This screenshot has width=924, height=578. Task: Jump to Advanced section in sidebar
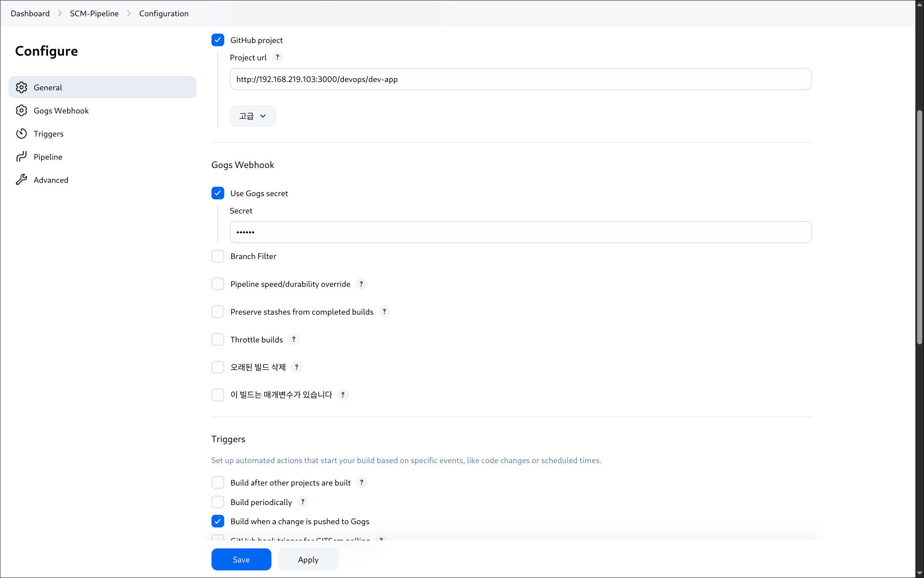coord(103,180)
